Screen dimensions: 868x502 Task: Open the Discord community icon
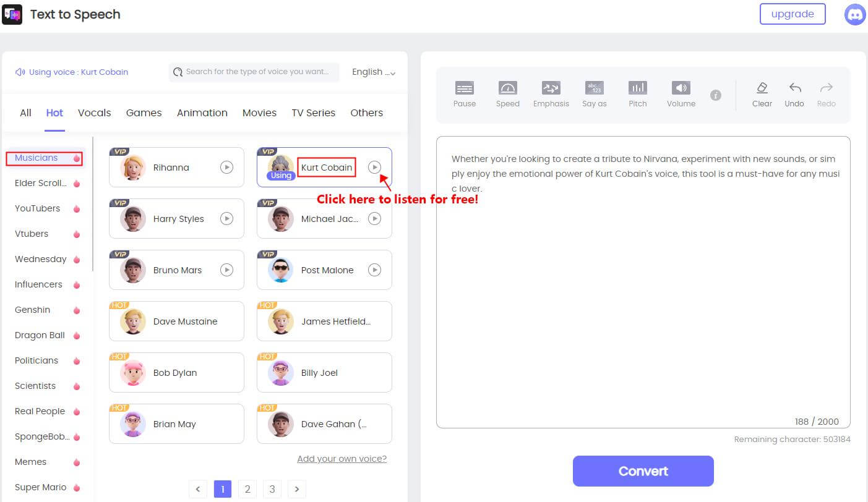click(855, 14)
